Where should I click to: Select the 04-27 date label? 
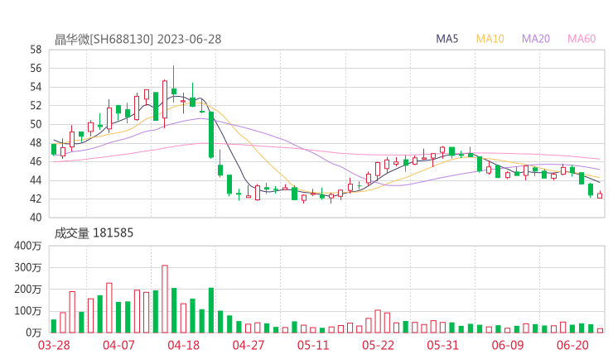249,345
